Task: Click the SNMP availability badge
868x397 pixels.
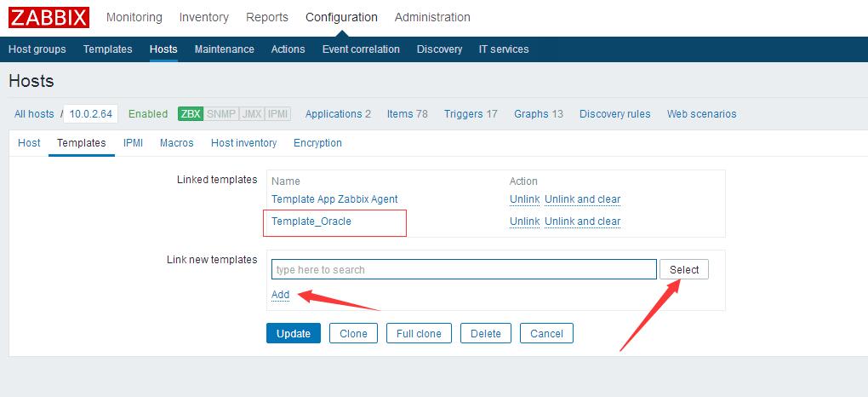Action: [x=221, y=113]
